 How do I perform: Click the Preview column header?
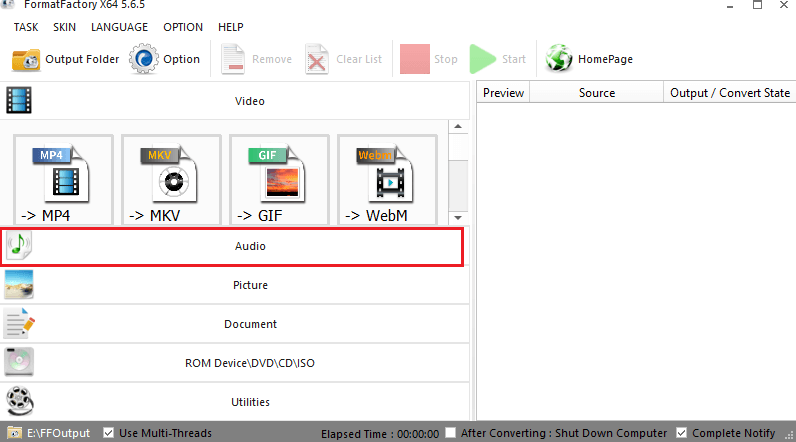tap(503, 93)
